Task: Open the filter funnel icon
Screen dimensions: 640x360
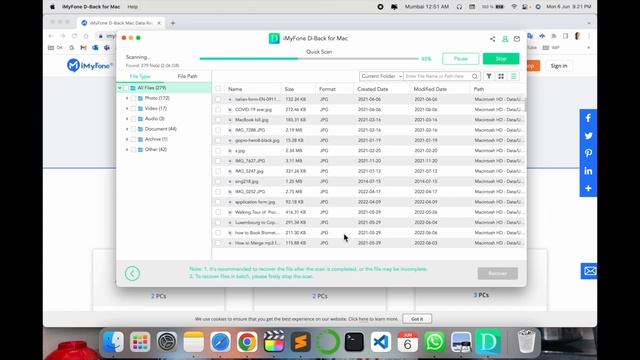Action: tap(489, 76)
